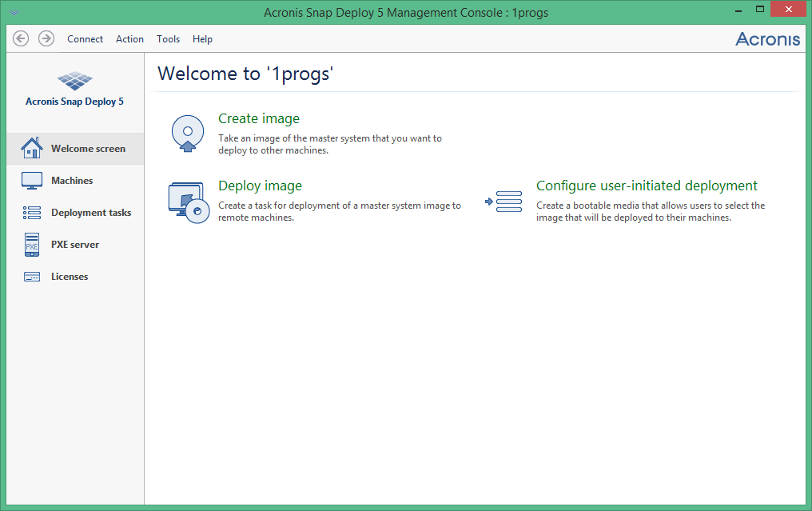This screenshot has height=511, width=812.
Task: Click 'Create a bootable media' description
Action: click(x=651, y=211)
